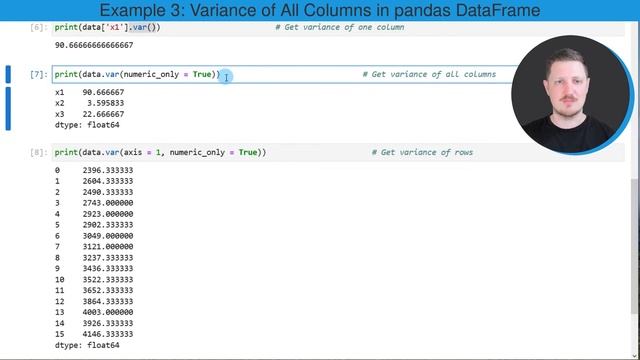Image resolution: width=640 pixels, height=360 pixels.
Task: Click row 2 value 2490.333333
Action: (108, 192)
